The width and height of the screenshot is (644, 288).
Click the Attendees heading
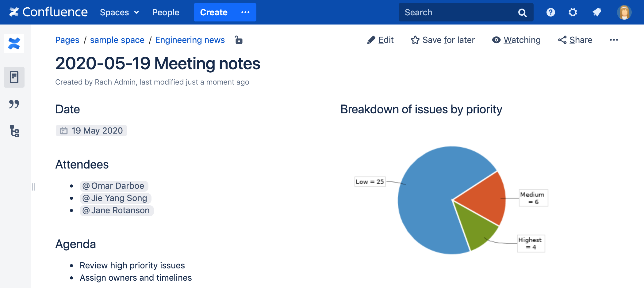[x=82, y=165]
